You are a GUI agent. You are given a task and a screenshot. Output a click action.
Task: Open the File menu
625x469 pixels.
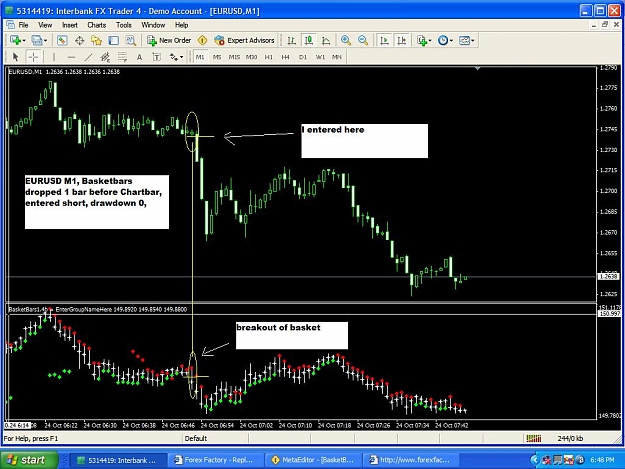(24, 25)
